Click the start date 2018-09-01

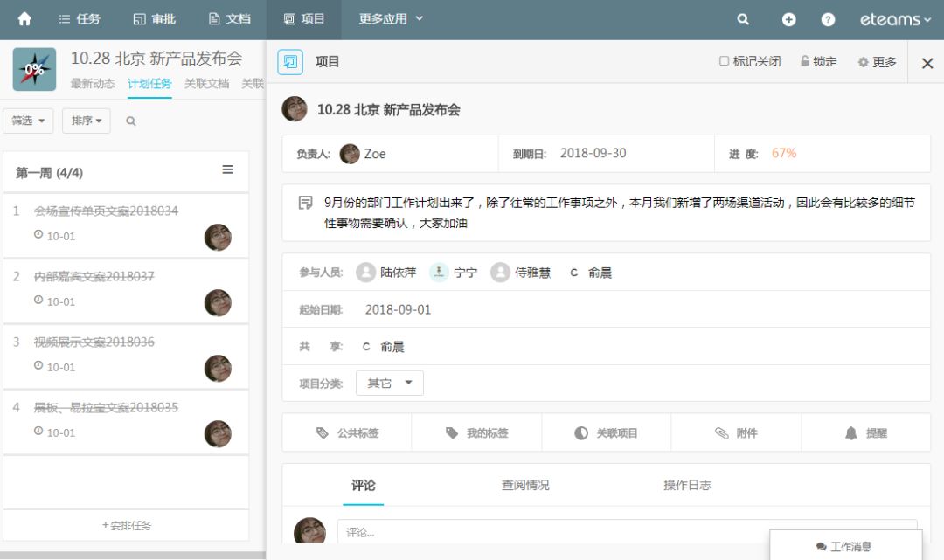(x=398, y=310)
